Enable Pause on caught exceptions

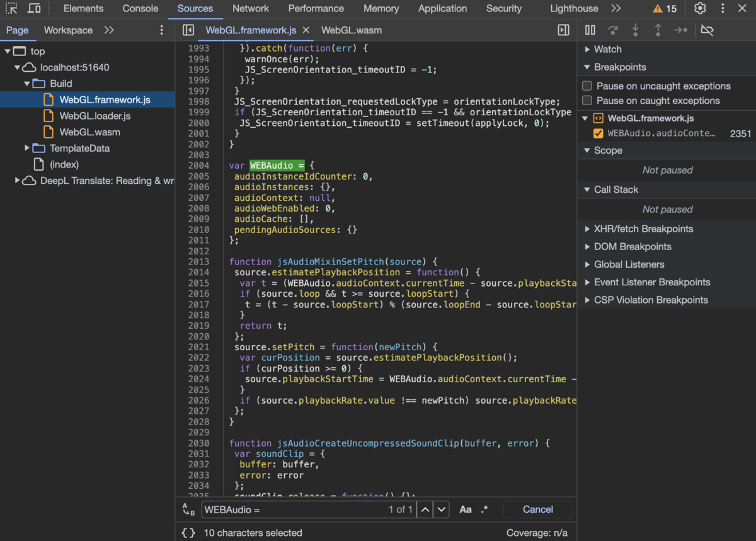[587, 101]
